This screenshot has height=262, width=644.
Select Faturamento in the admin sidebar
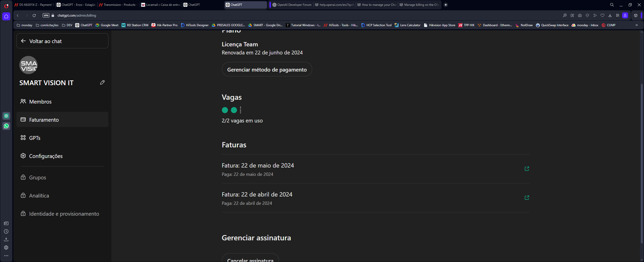62,120
